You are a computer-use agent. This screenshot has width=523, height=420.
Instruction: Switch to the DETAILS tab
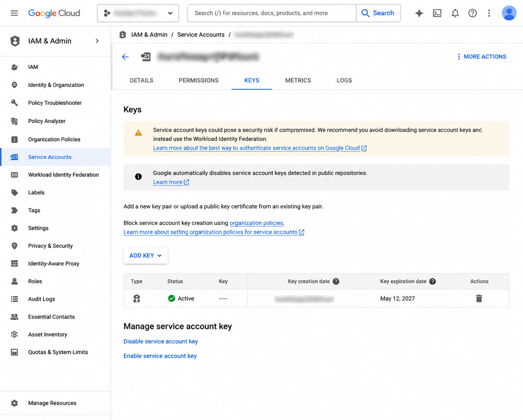(141, 80)
